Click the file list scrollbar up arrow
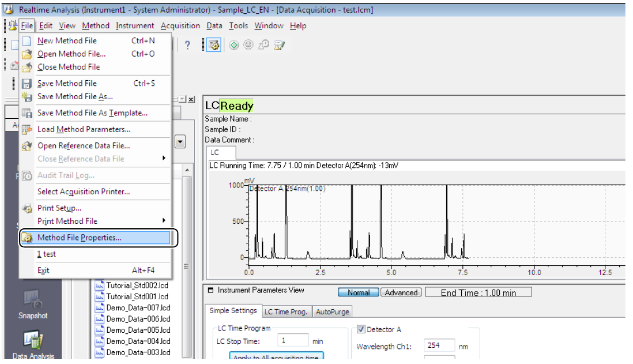The image size is (633, 364). tap(187, 170)
